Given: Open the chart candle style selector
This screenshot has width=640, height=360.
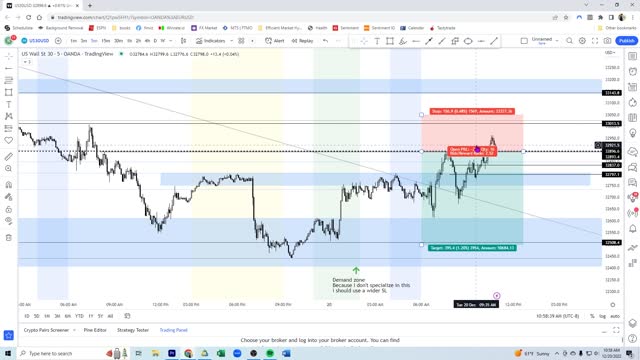Looking at the screenshot, I should pyautogui.click(x=184, y=41).
